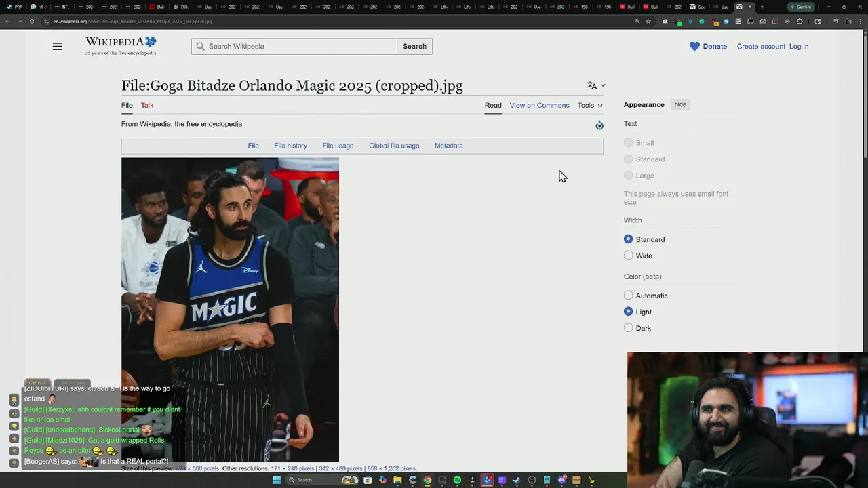Image resolution: width=868 pixels, height=488 pixels.
Task: Click the browser back arrow
Action: [7, 21]
